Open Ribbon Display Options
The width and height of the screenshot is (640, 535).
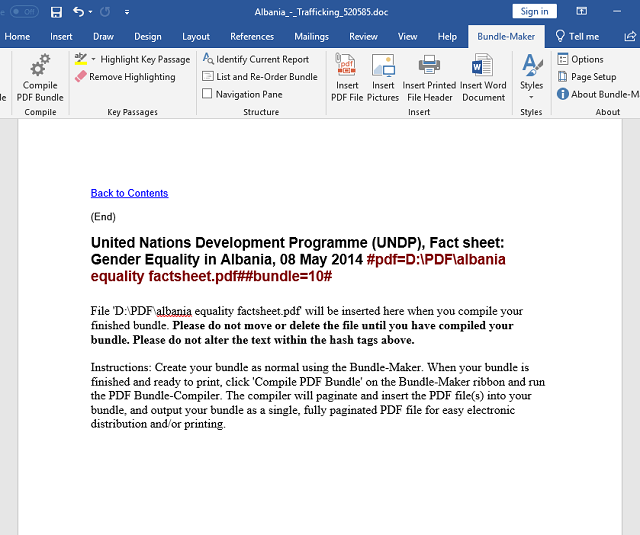(582, 11)
